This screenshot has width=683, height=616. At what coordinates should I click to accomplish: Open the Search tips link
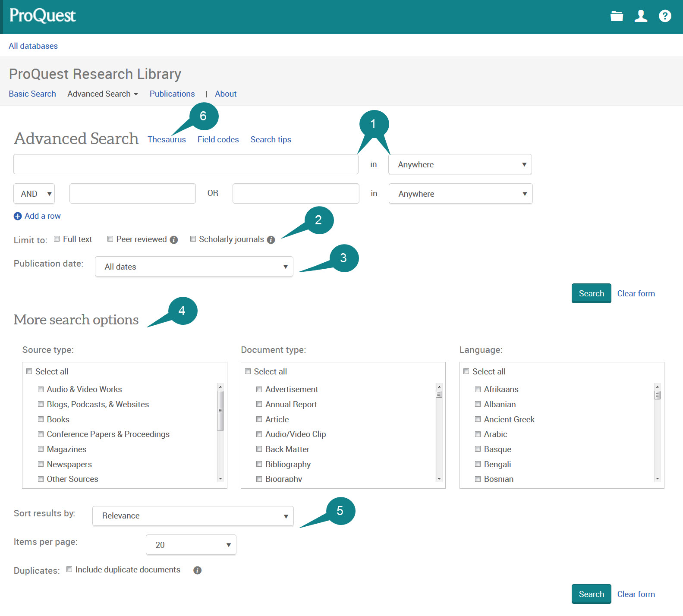(271, 139)
